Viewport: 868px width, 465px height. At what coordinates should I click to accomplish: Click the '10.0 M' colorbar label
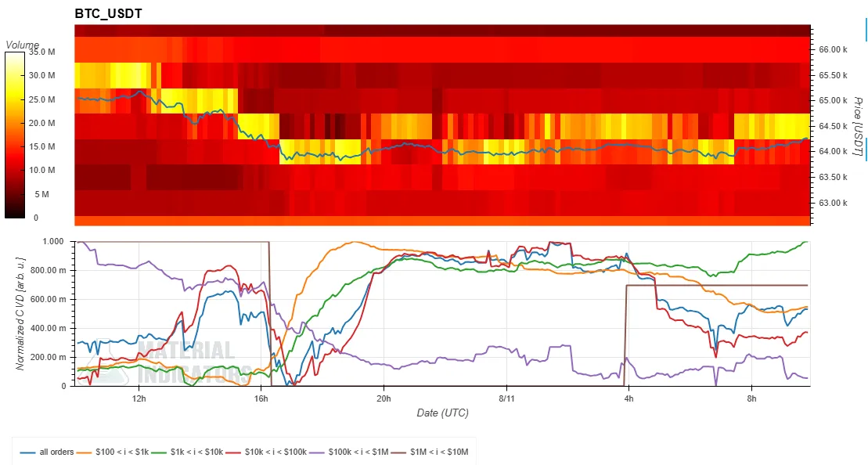click(42, 170)
